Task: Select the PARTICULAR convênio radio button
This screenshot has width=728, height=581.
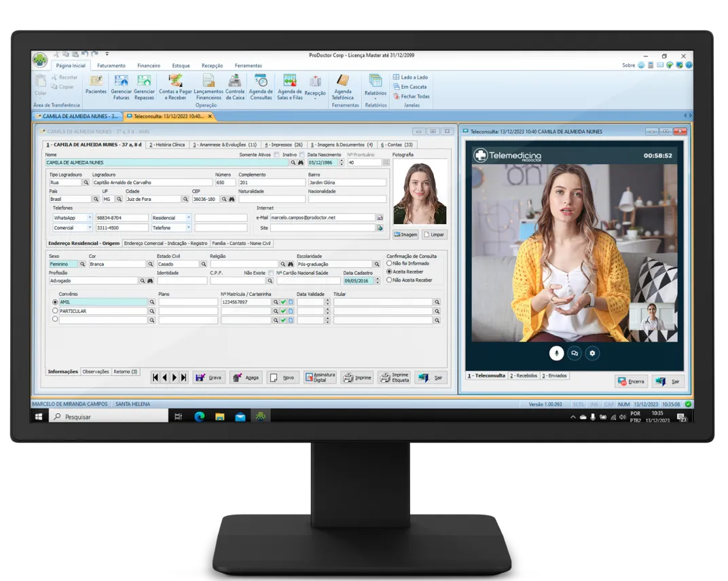Action: coord(55,311)
